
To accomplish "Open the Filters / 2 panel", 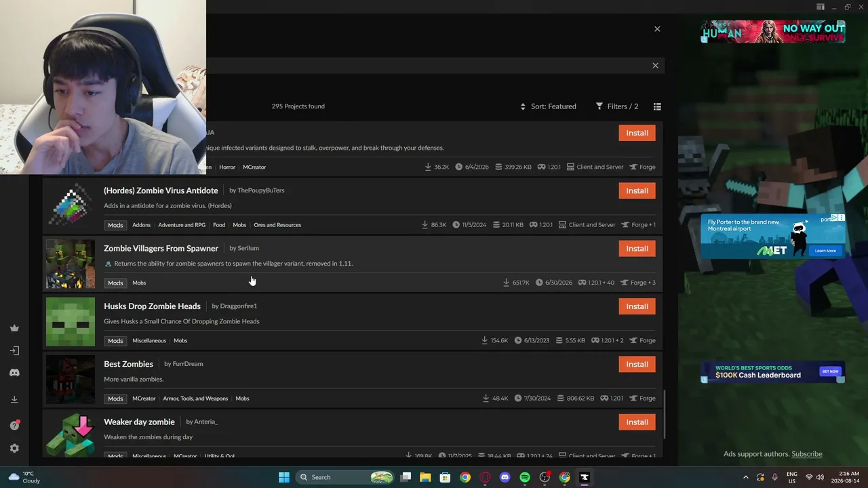I will coord(617,106).
